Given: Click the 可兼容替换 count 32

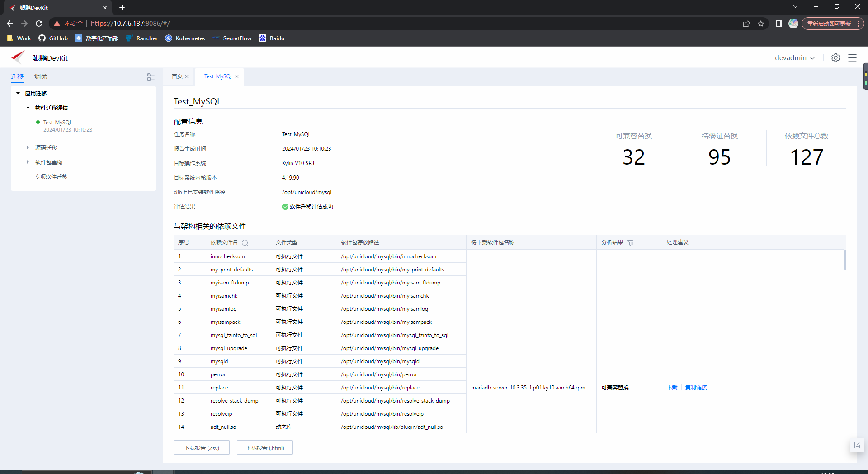Looking at the screenshot, I should (x=634, y=157).
